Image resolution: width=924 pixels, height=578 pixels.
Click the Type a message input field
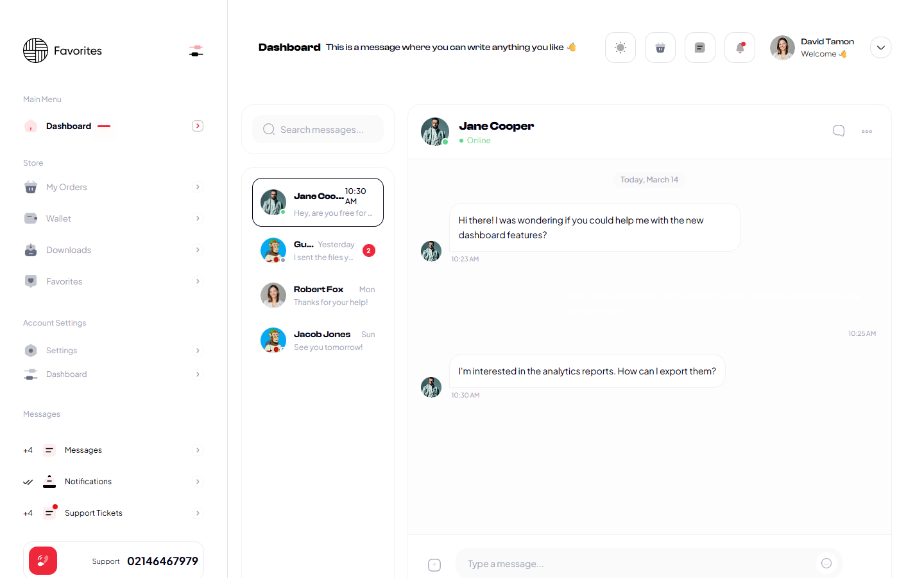click(635, 564)
